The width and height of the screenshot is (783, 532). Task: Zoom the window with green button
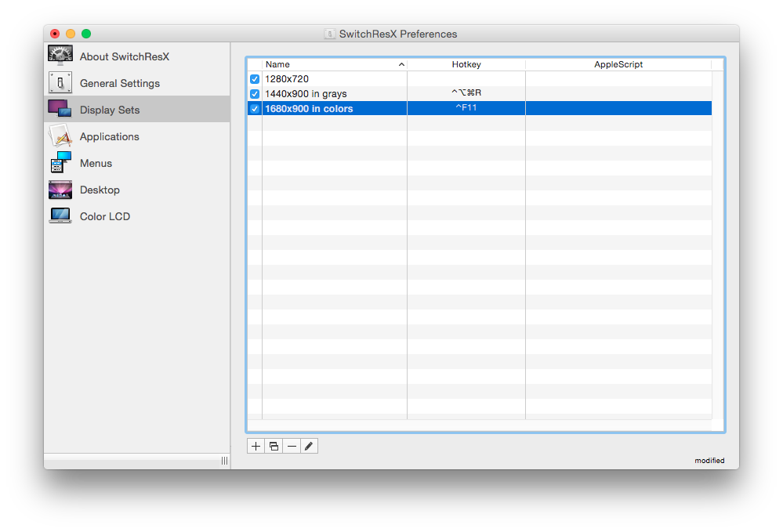[x=86, y=34]
